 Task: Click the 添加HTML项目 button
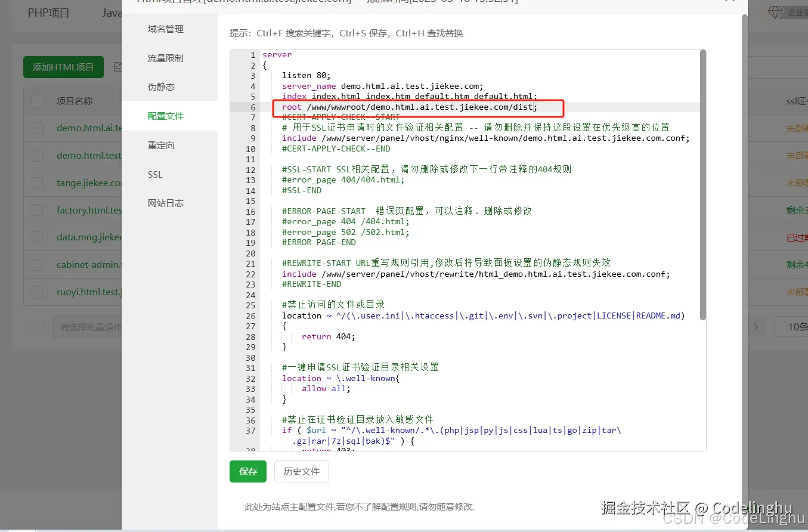click(63, 67)
